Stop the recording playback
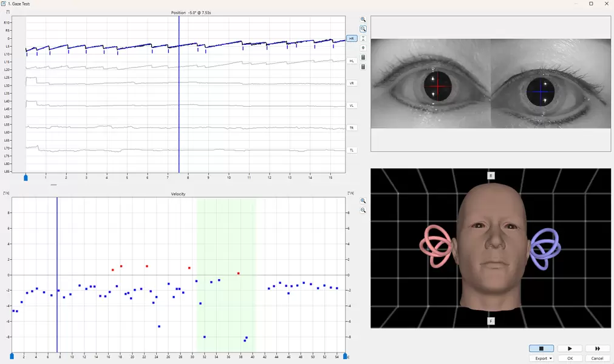Image resolution: width=614 pixels, height=364 pixels. pyautogui.click(x=541, y=348)
